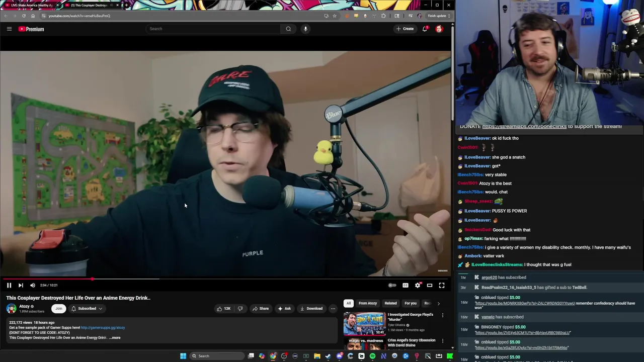Select the For you chip
The width and height of the screenshot is (644, 362).
pyautogui.click(x=411, y=303)
